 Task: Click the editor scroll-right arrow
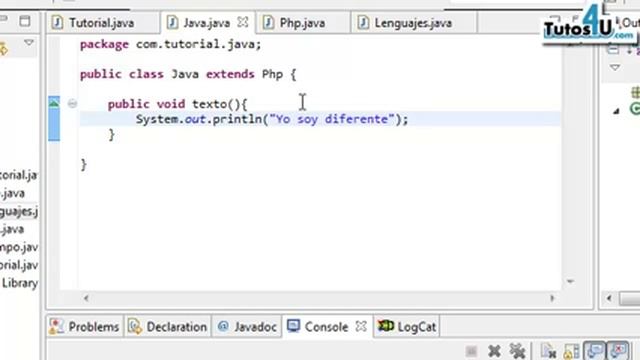pyautogui.click(x=552, y=298)
